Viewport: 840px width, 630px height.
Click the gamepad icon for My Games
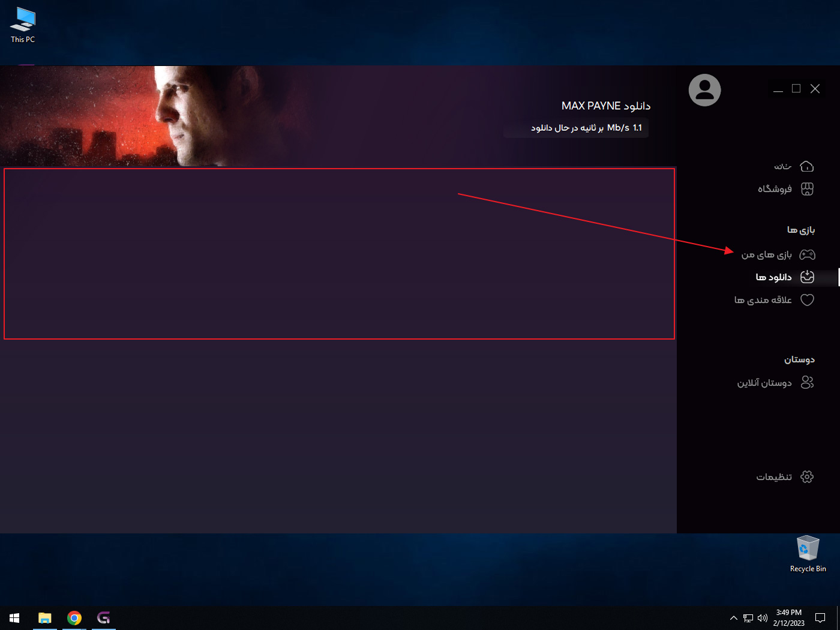(807, 255)
